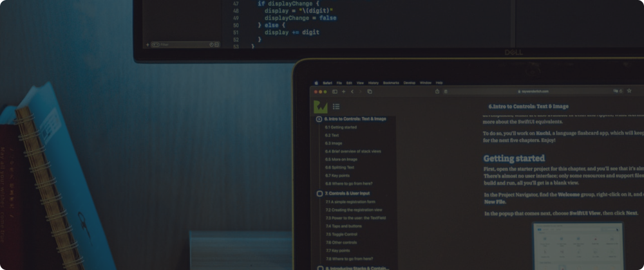This screenshot has width=644, height=270.
Task: Open the Bookmarks menu
Action: (x=391, y=83)
